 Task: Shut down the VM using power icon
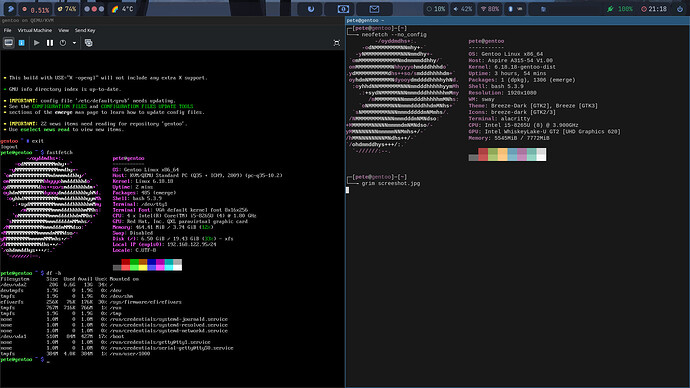click(63, 43)
